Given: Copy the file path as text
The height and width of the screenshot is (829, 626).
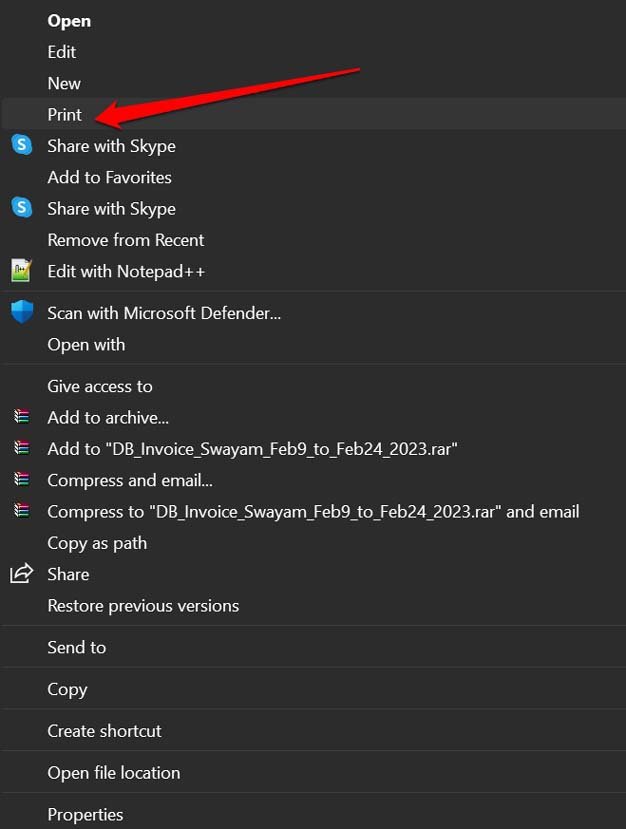Looking at the screenshot, I should coord(97,543).
